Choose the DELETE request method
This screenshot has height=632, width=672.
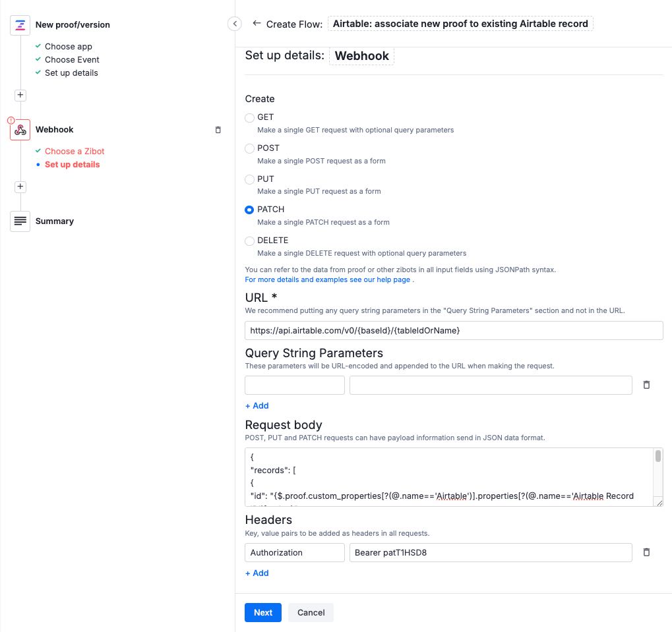pos(249,241)
